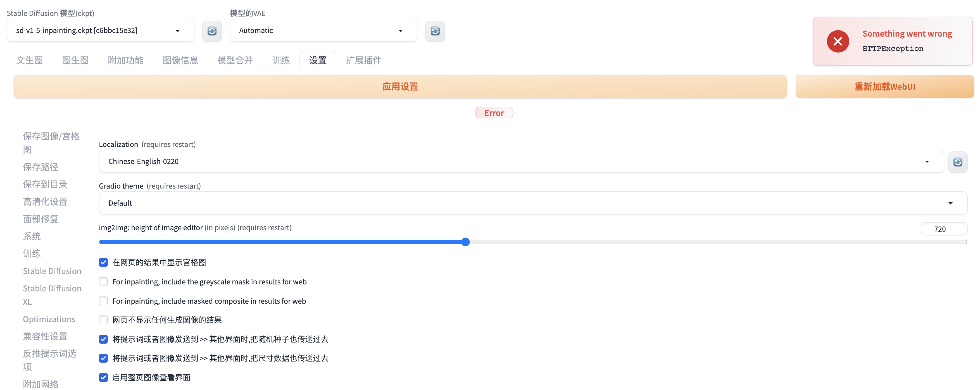Enable masked composite in inpainting results
Screen dimensions: 980x390
(103, 301)
